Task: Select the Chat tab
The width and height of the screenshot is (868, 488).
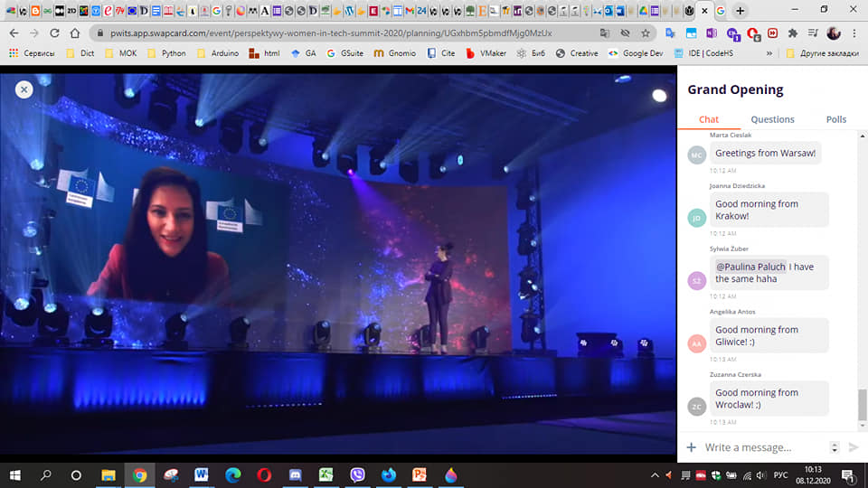Action: [x=709, y=119]
